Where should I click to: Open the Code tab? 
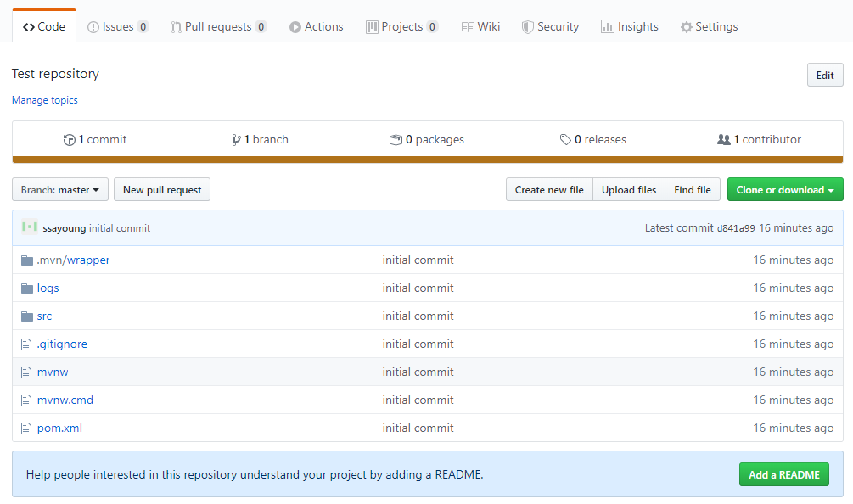44,26
